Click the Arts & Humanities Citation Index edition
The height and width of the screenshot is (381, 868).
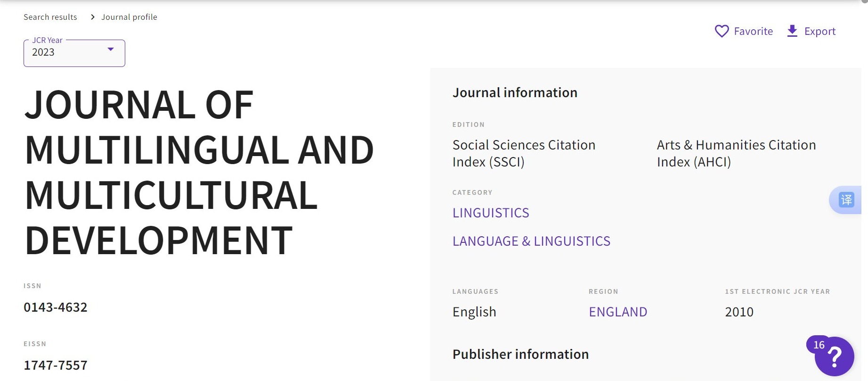point(736,153)
